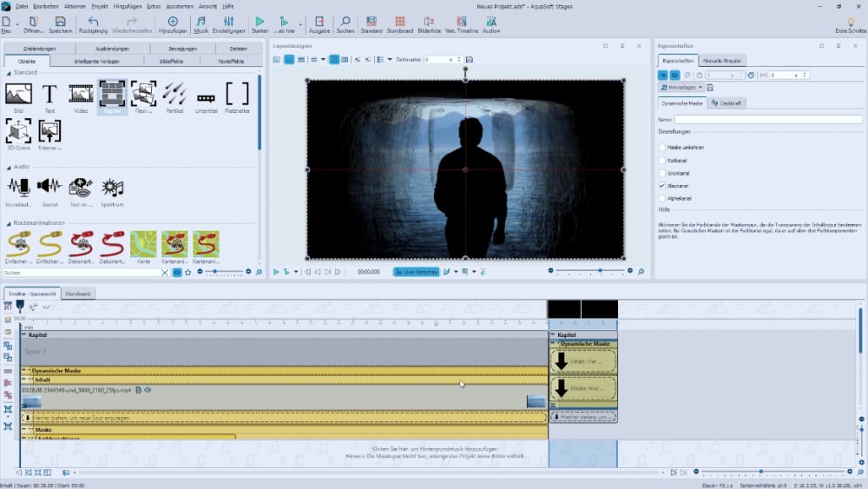This screenshot has height=489, width=868.
Task: Adjust the Layoutdesigner zoom slider
Action: click(x=599, y=272)
